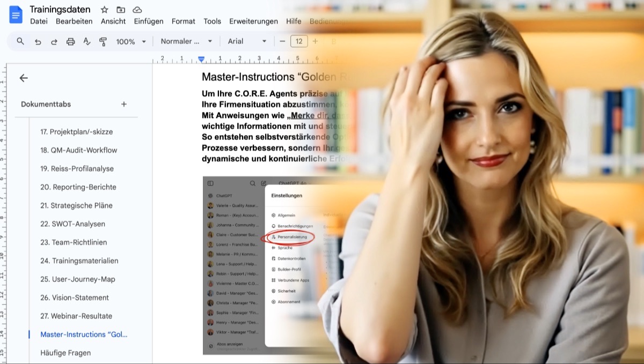
Task: Click the Trainingsdaten document title
Action: [x=60, y=10]
